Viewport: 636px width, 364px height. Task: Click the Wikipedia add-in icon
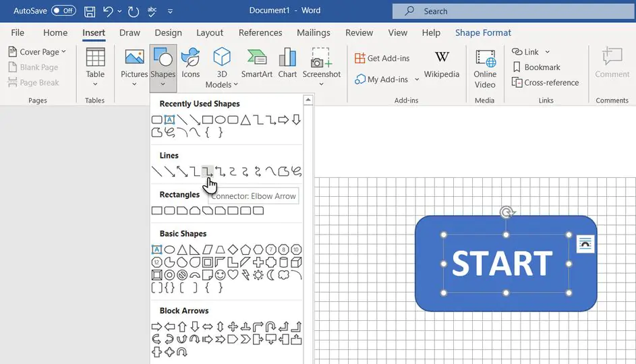(442, 63)
